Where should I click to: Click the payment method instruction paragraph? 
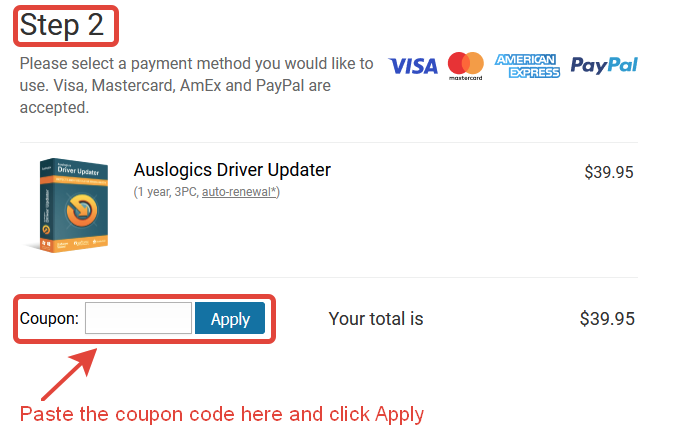coord(196,85)
